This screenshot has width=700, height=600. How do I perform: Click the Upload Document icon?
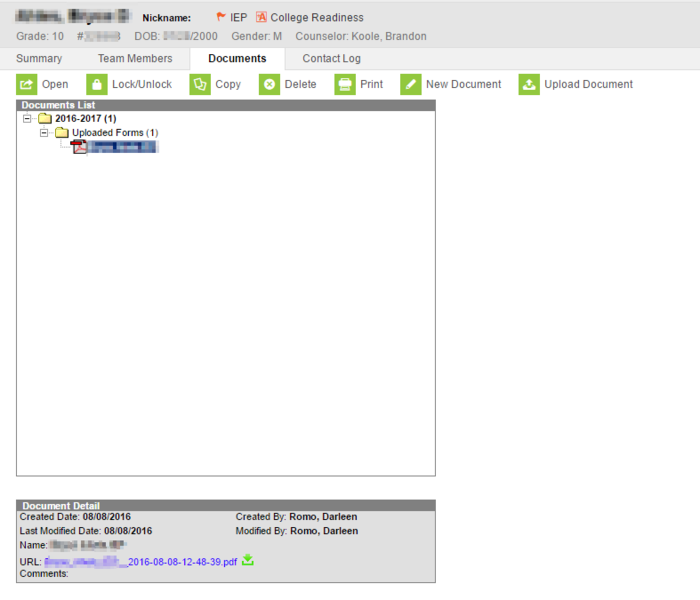pyautogui.click(x=529, y=85)
